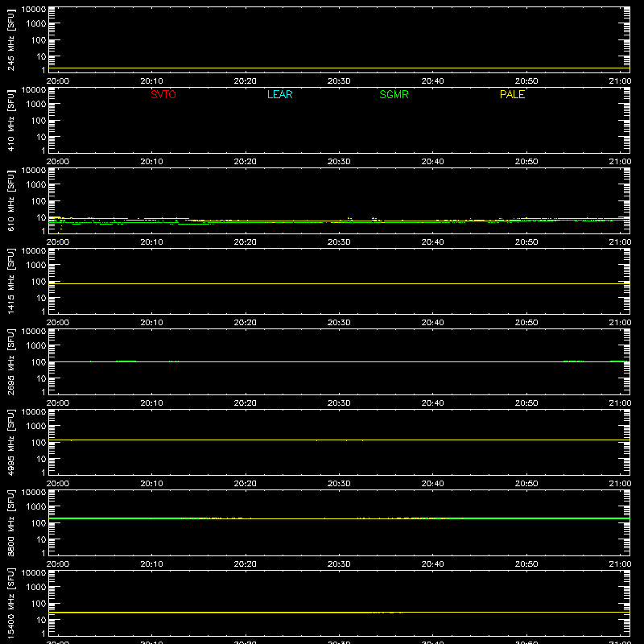The width and height of the screenshot is (644, 644).
Task: Click 20:50 time label under 610 MHz panel
Action: coord(526,242)
